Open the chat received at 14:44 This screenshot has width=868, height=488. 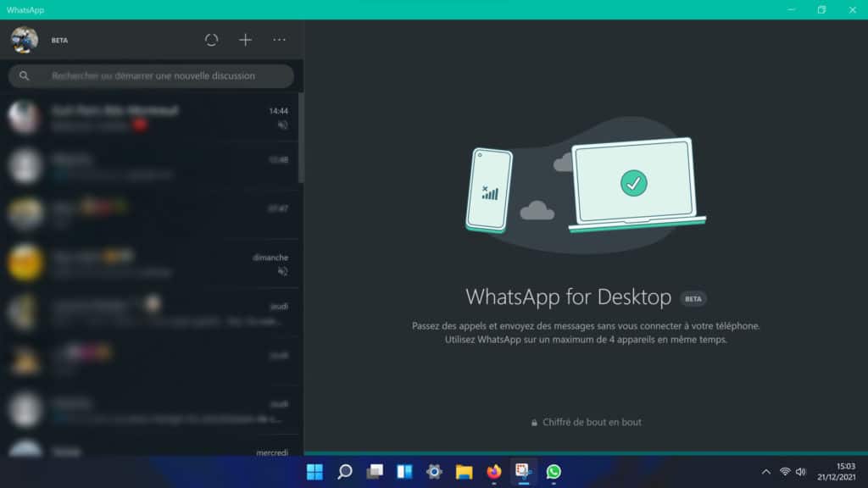149,117
